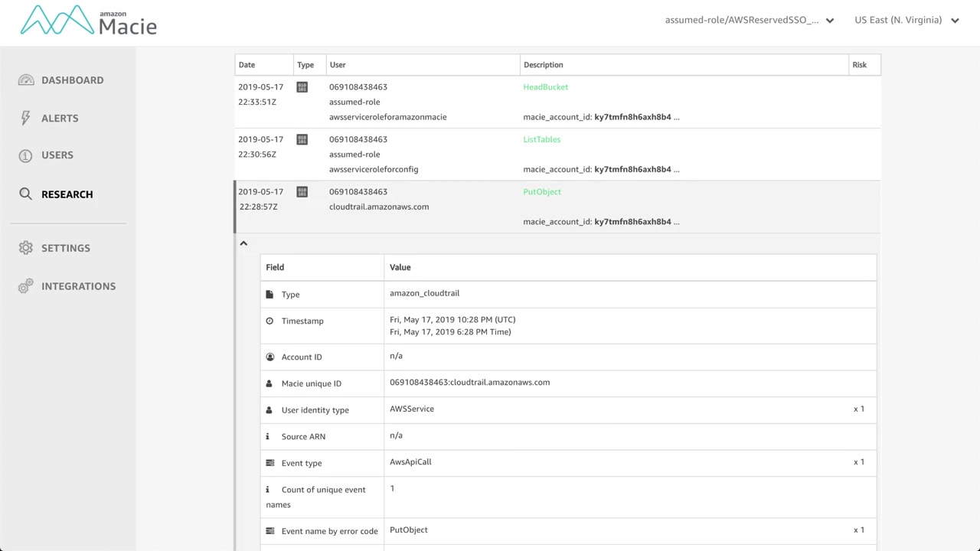Click the HeadBucket event link

[545, 87]
